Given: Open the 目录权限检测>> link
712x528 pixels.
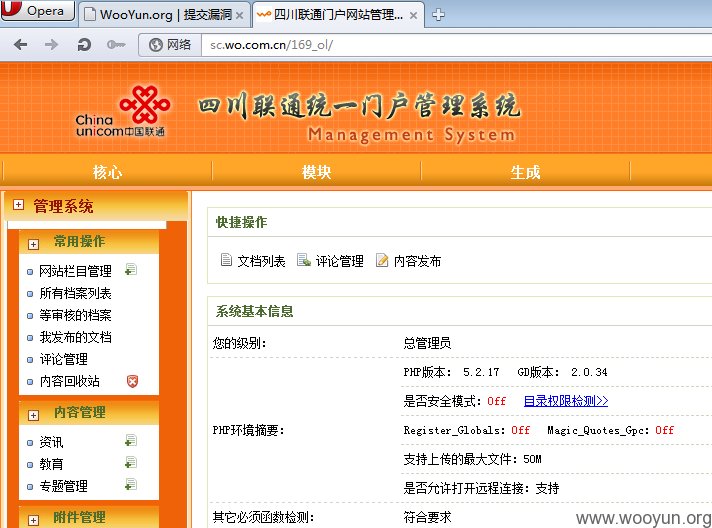Looking at the screenshot, I should point(566,401).
